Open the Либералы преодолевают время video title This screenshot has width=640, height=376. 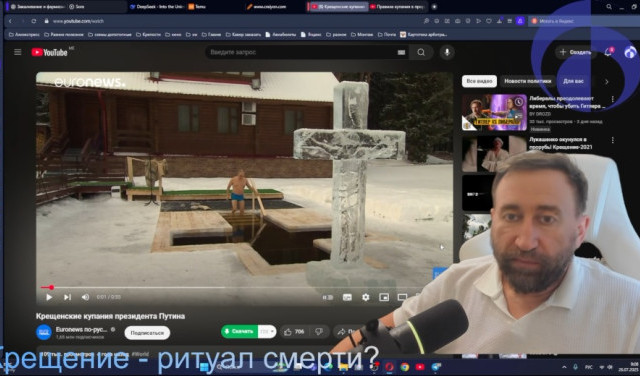tap(567, 102)
